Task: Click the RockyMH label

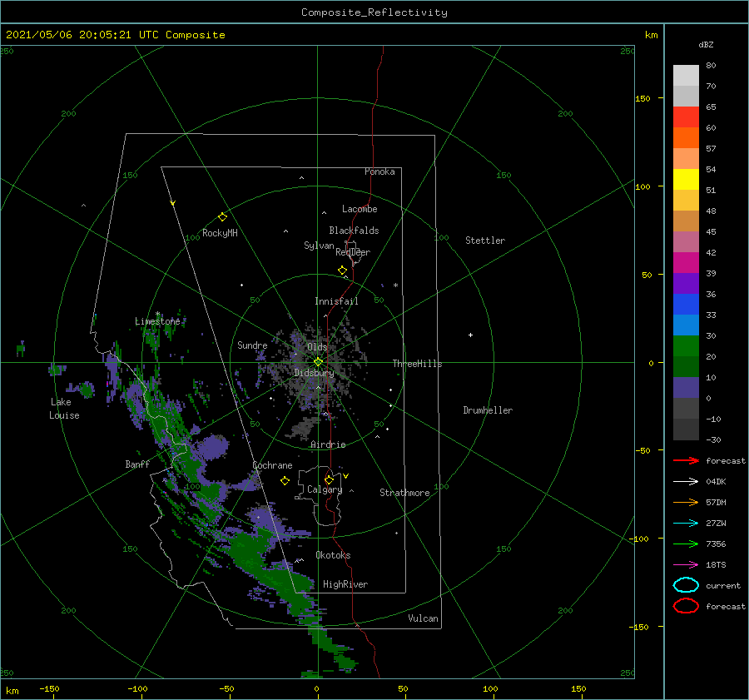Action: [220, 233]
